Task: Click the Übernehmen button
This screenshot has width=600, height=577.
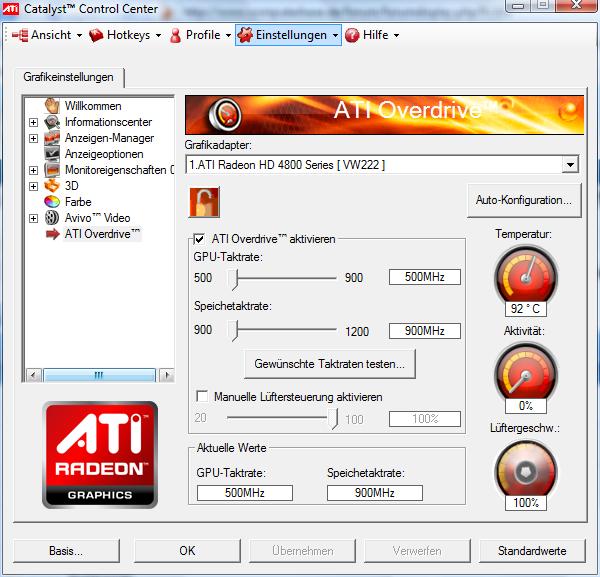Action: 302,551
